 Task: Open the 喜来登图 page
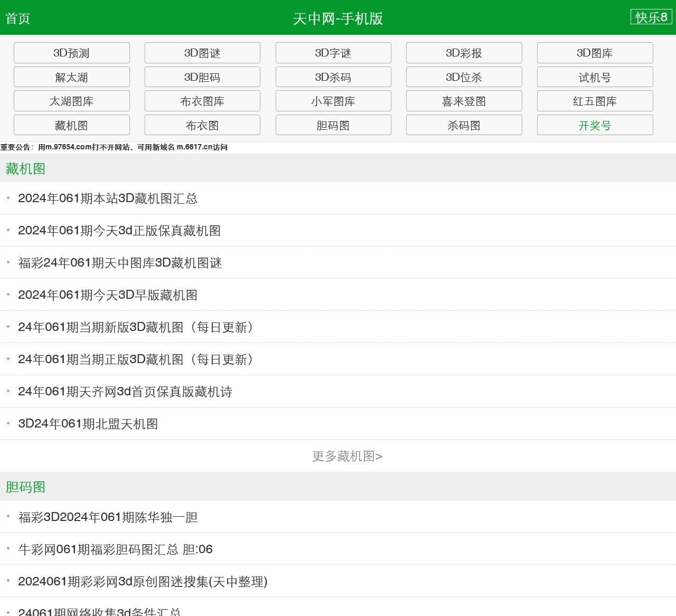tap(464, 101)
